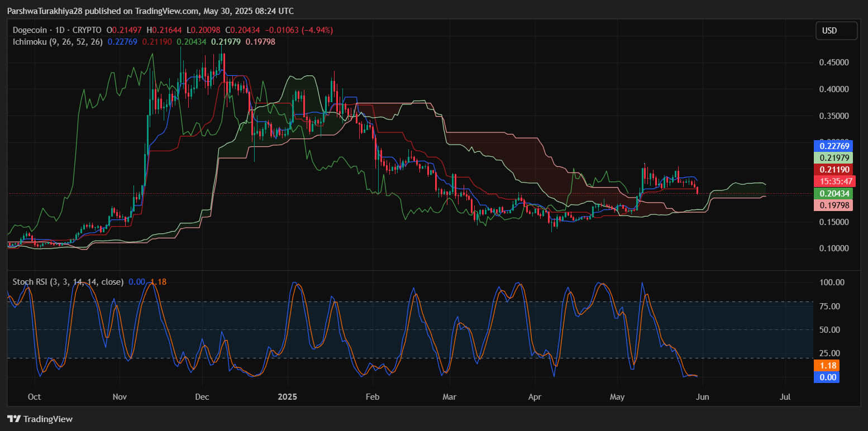Click the Nov label on time axis
Viewport: 868px width, 431px height.
point(120,397)
